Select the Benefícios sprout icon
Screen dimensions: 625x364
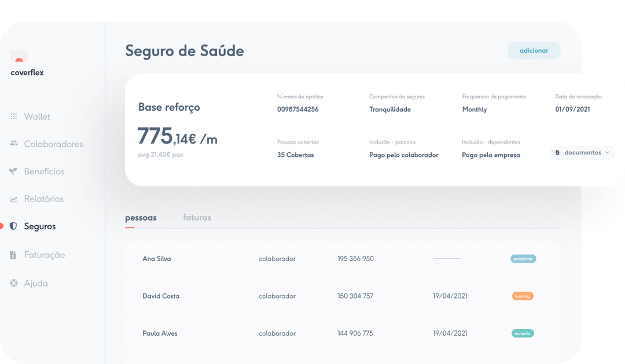point(14,171)
